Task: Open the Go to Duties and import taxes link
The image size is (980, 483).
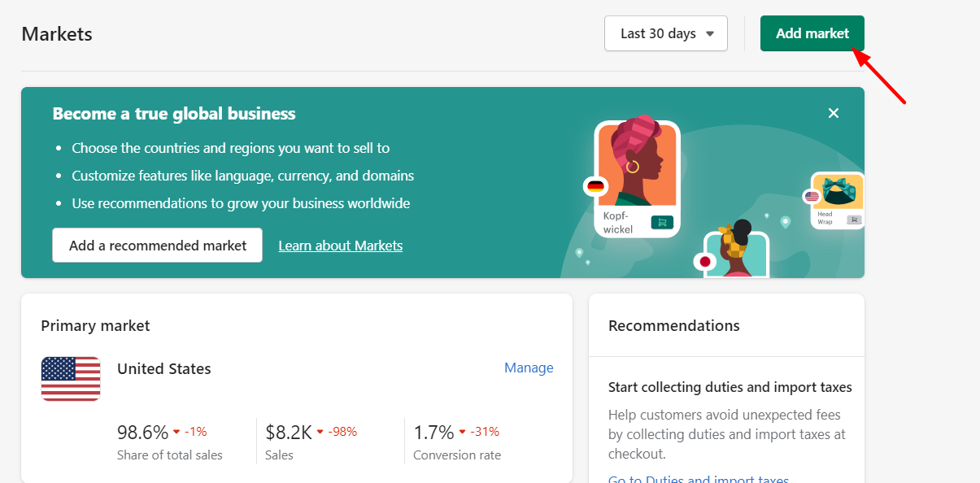Action: [x=698, y=479]
